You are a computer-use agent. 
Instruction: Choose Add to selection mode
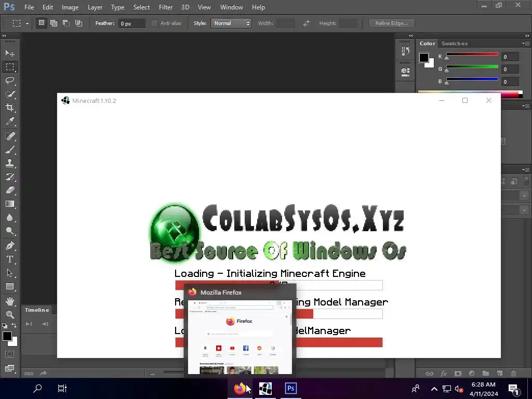54,23
